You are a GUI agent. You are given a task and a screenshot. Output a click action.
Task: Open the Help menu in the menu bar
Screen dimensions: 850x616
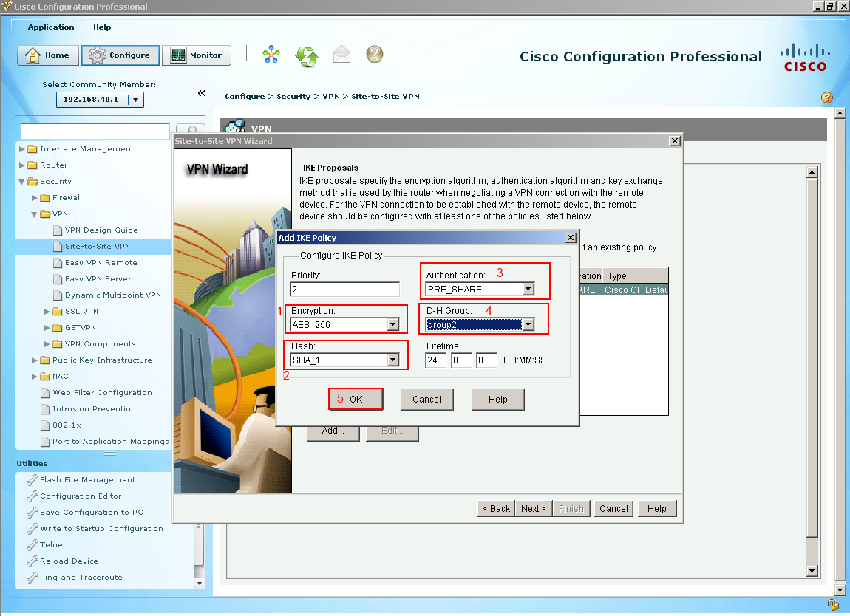pos(102,27)
